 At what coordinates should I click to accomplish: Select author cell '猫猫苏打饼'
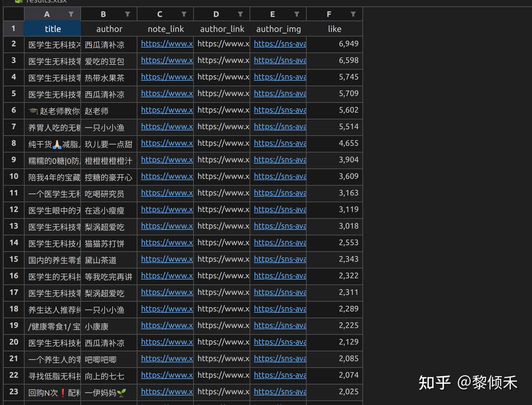tap(109, 243)
